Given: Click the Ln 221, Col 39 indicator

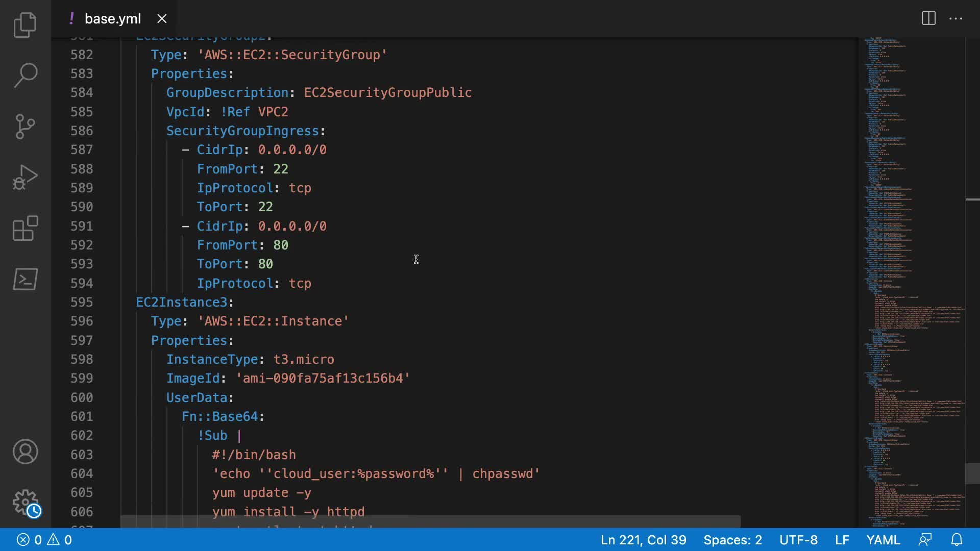Looking at the screenshot, I should (643, 540).
